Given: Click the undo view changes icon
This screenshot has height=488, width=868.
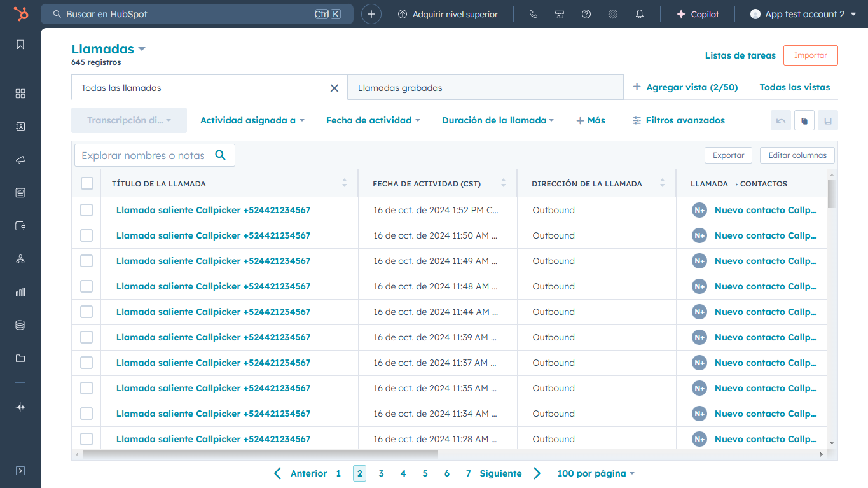Looking at the screenshot, I should [781, 121].
